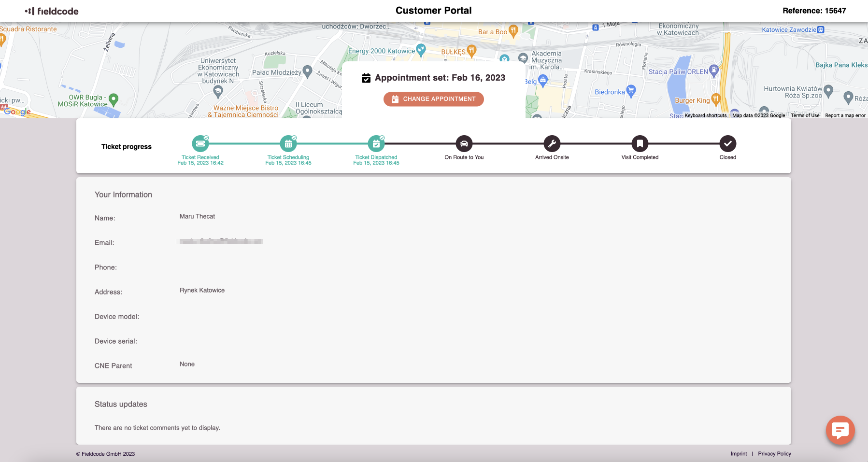Click the Stacja Paliw ORLEN marker

click(x=714, y=70)
